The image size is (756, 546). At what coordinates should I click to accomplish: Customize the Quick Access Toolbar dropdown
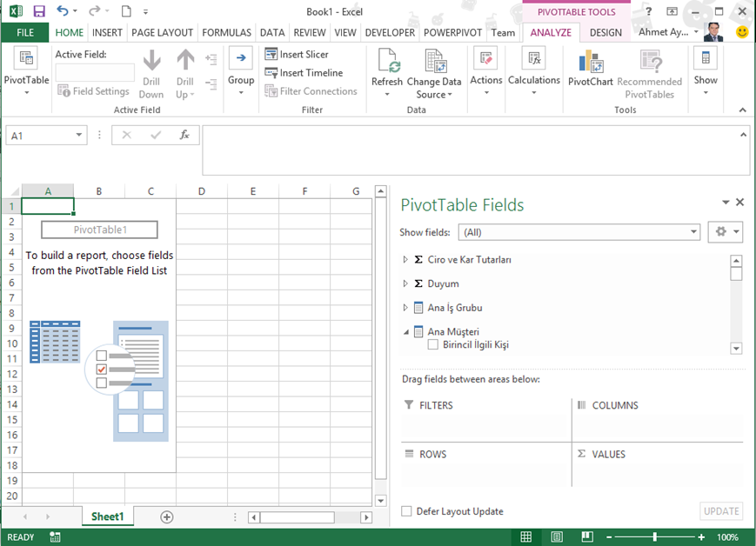(x=145, y=11)
